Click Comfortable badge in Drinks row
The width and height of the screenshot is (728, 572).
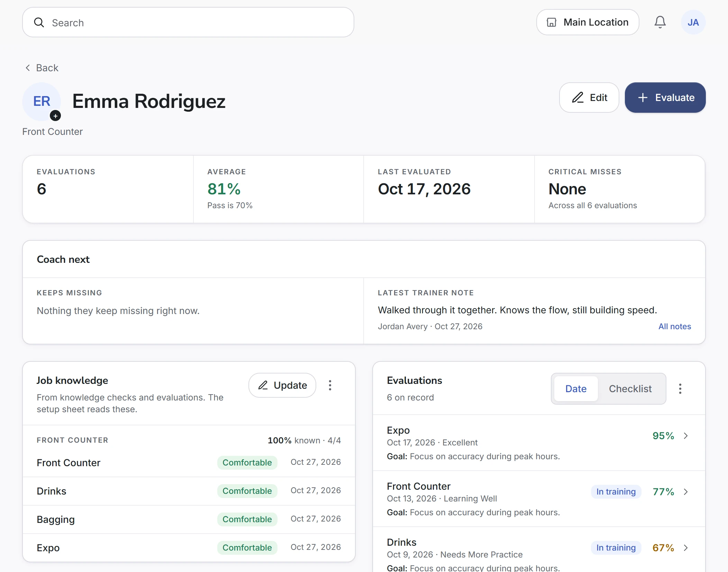[247, 491]
